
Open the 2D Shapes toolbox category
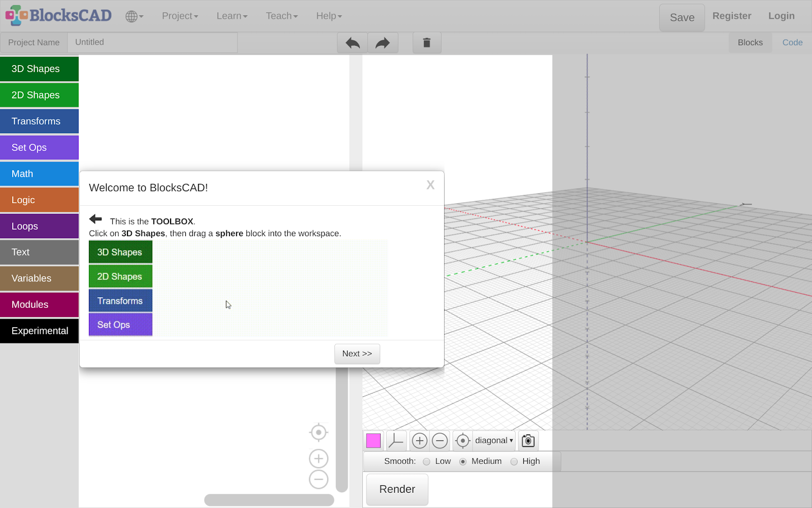point(40,95)
